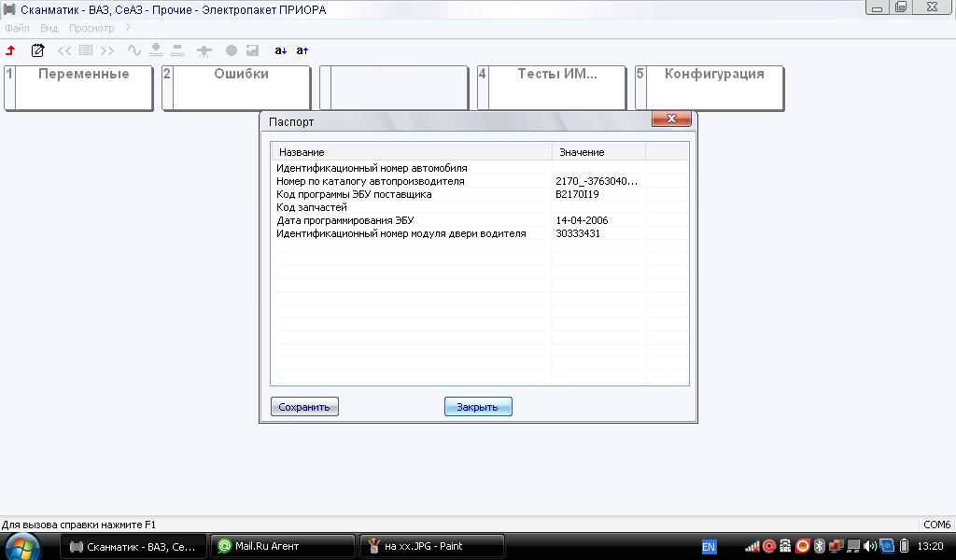Open the Windows Start orb

click(22, 547)
